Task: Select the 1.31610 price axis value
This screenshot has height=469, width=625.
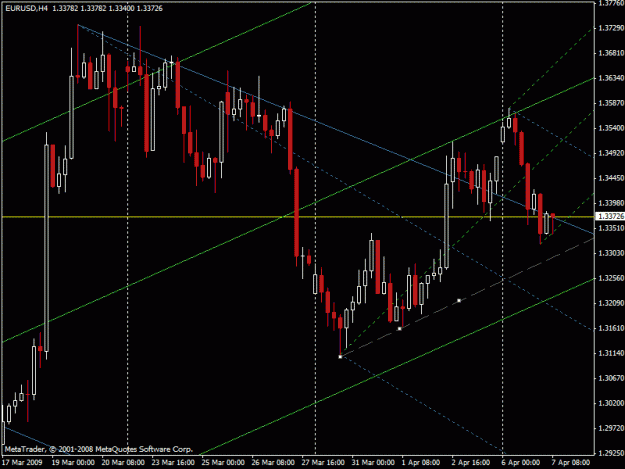Action: click(x=611, y=328)
